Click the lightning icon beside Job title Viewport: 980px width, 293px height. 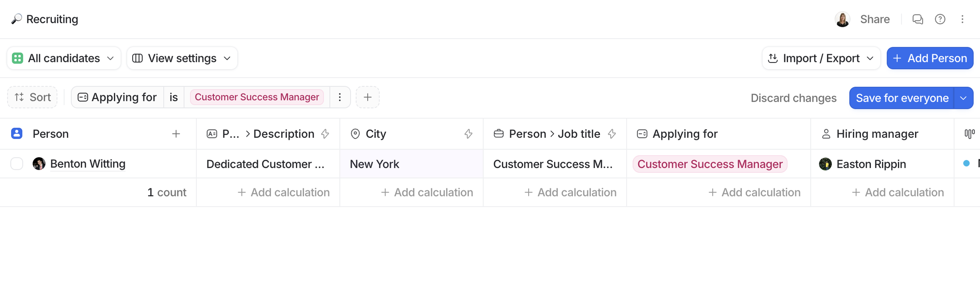[x=612, y=134]
